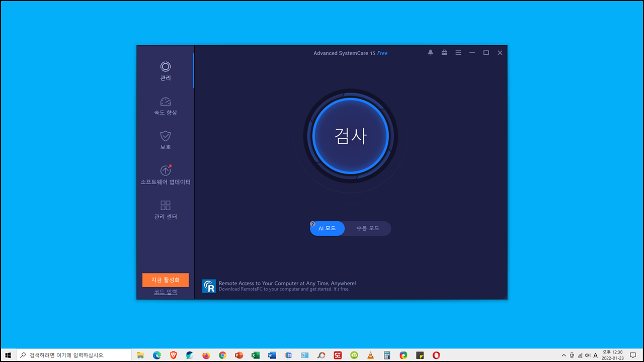The image size is (644, 362).
Task: Launch Google Chrome from the taskbar
Action: (x=222, y=355)
